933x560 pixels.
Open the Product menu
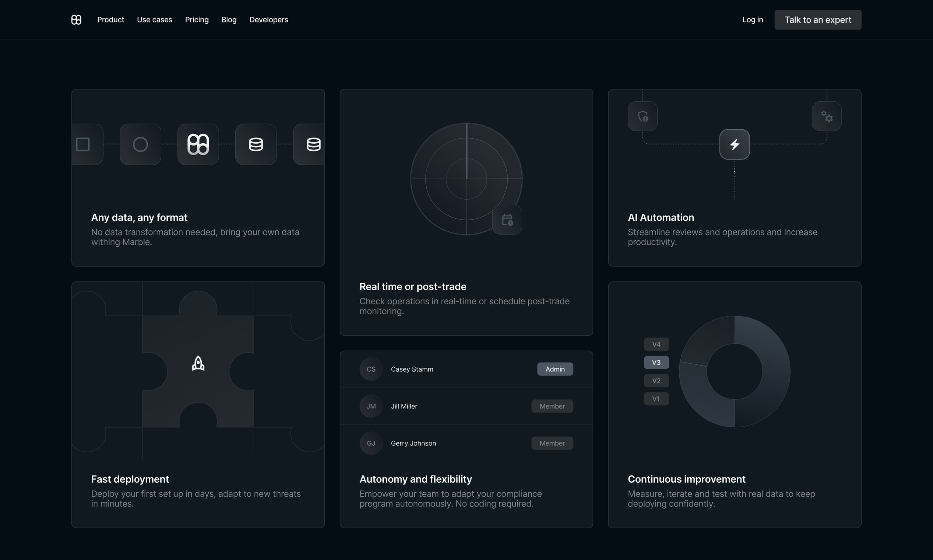[x=111, y=19]
